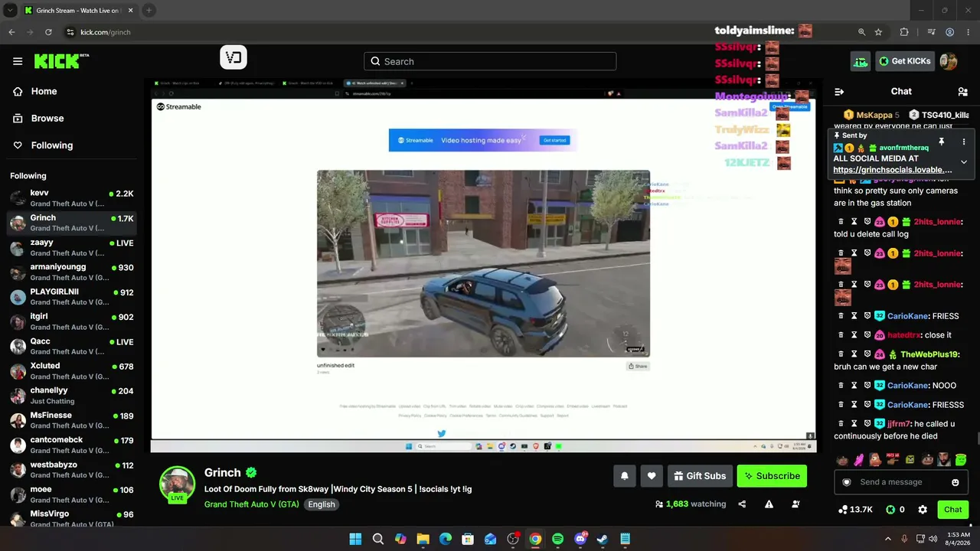Image resolution: width=980 pixels, height=551 pixels.
Task: Report the stream with warning icon
Action: 769,504
